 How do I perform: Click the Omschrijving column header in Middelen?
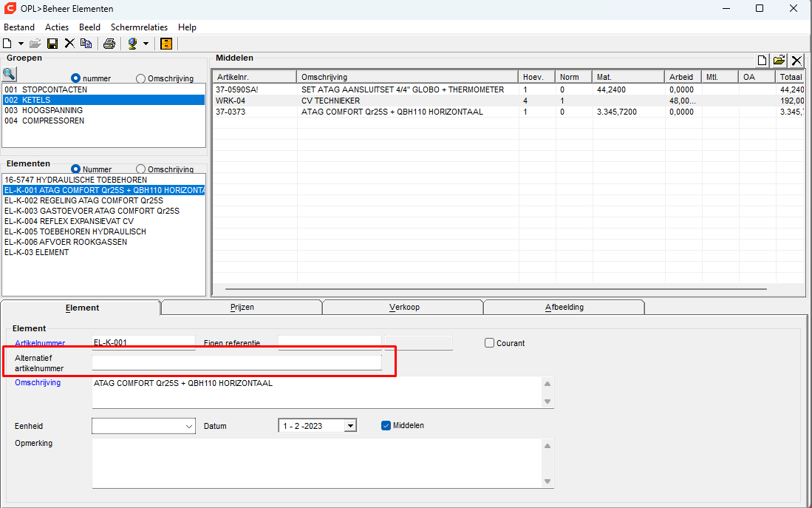point(408,77)
